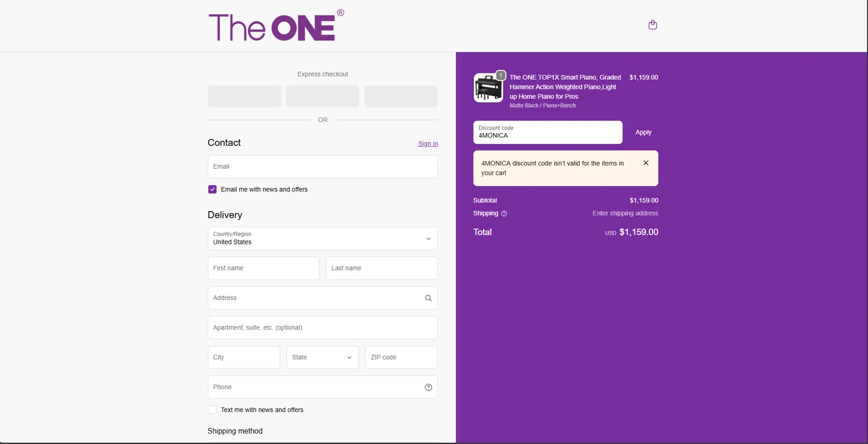Screen dimensions: 868x444
Task: Open the Country/Region dropdown
Action: 323,239
